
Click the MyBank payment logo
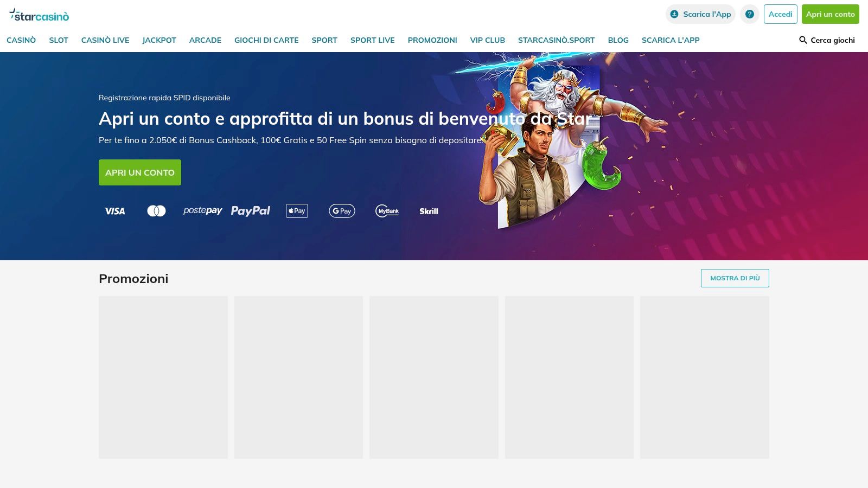click(x=387, y=211)
